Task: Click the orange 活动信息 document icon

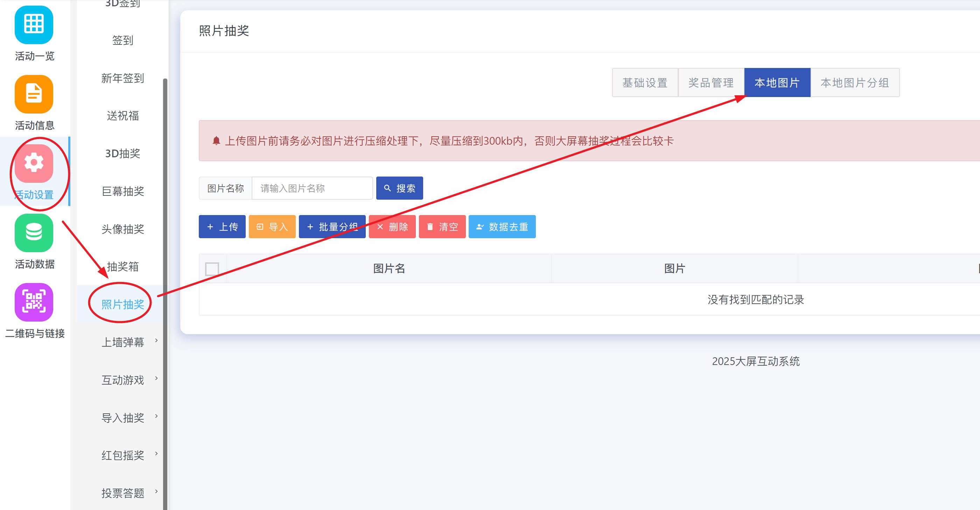Action: [x=34, y=94]
